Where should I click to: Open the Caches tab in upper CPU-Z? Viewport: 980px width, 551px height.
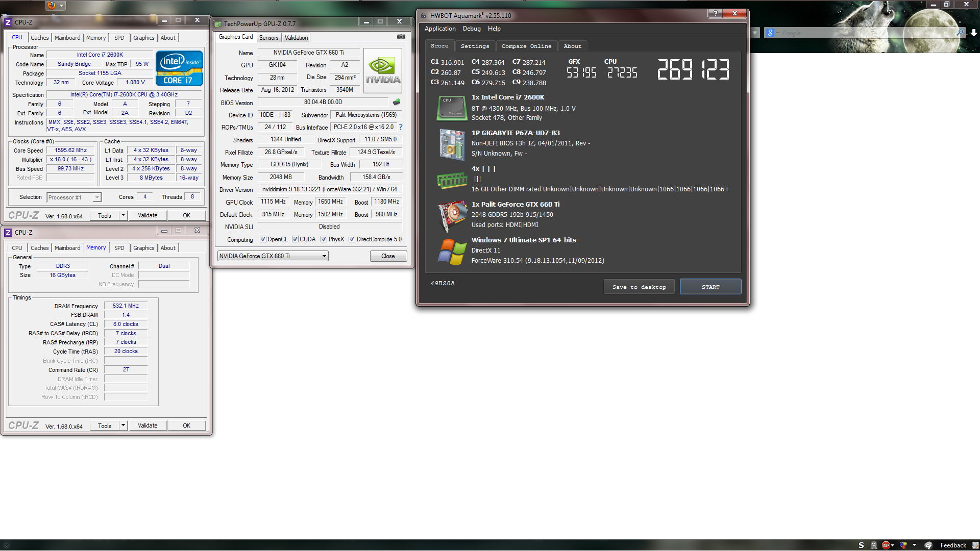click(39, 38)
